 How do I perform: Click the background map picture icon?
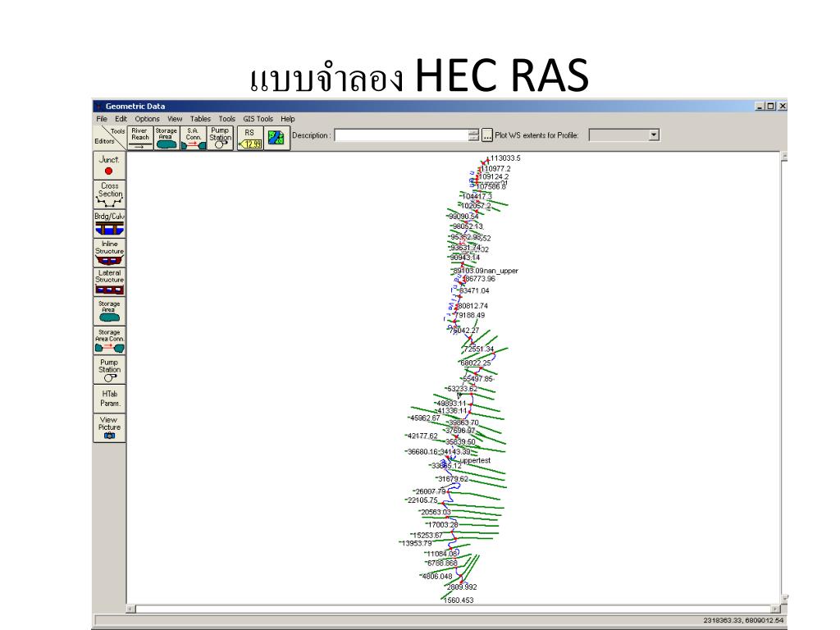(276, 138)
